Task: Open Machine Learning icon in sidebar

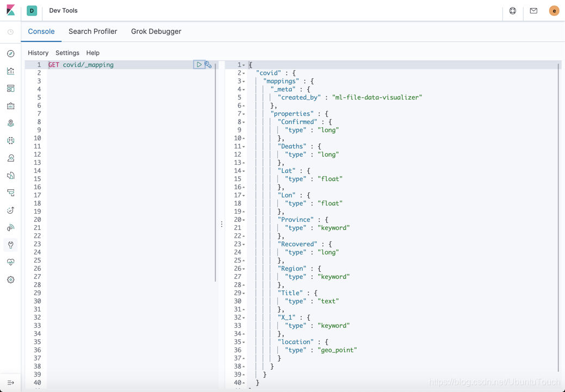Action: point(10,140)
